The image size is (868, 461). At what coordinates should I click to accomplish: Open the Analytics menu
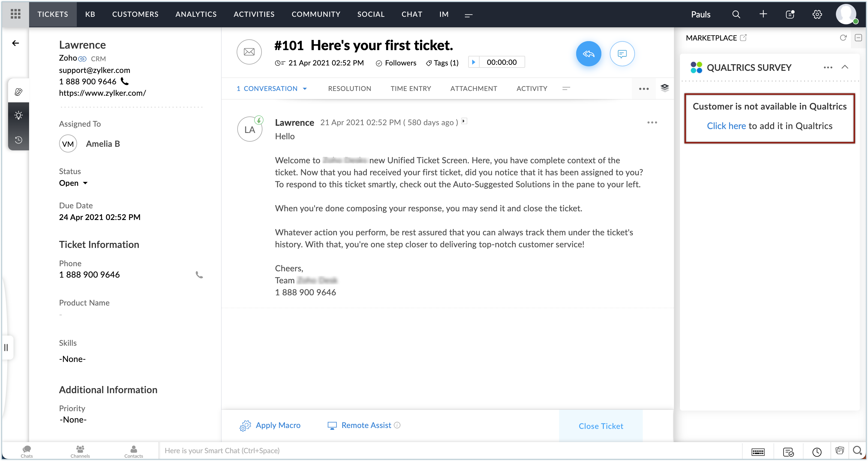point(196,14)
